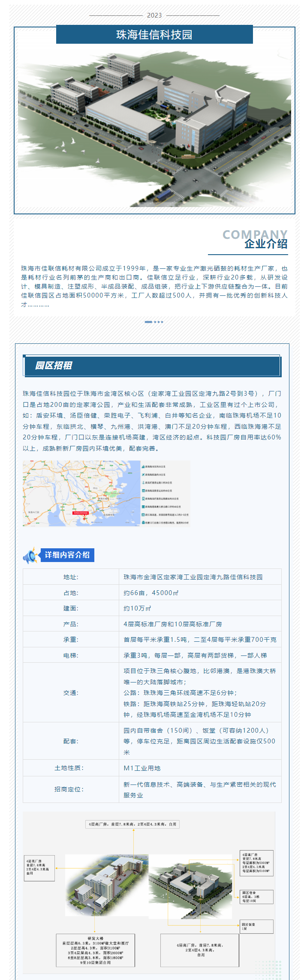The height and width of the screenshot is (980, 307).
Task: Click the 研发大楼 annotation box
Action: pyautogui.click(x=96, y=950)
